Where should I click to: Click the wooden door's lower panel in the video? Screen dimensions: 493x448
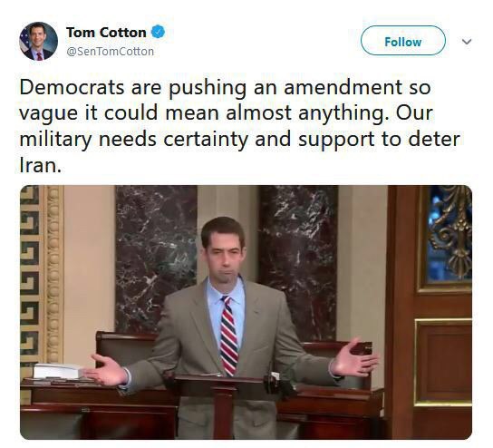(443, 362)
